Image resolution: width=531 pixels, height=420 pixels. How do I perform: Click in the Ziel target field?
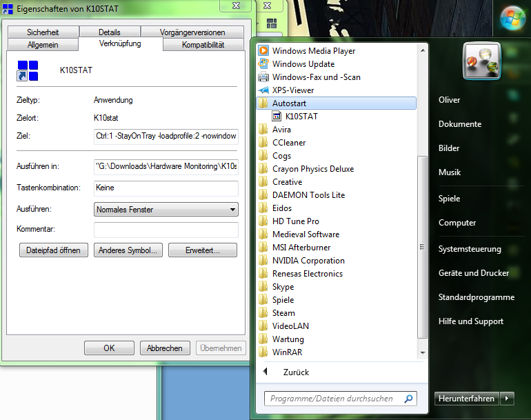point(166,136)
